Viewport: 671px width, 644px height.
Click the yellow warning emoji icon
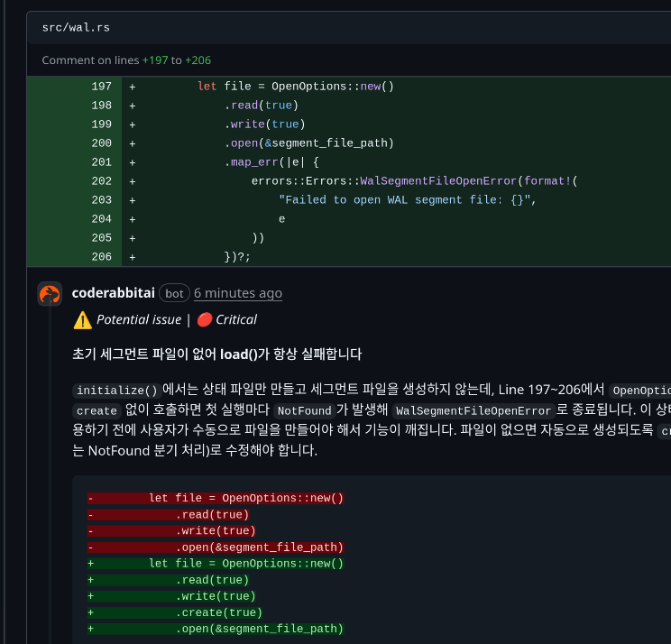pos(83,319)
